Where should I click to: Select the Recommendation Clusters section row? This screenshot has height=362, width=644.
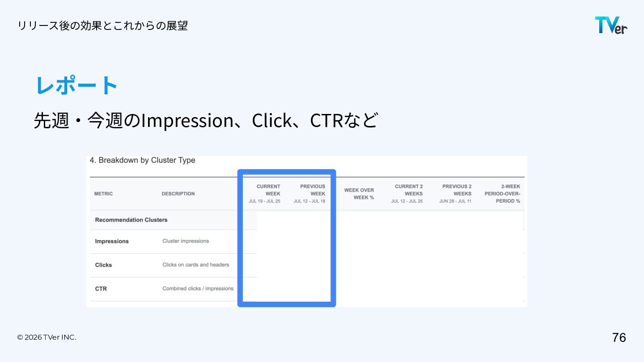[173, 220]
